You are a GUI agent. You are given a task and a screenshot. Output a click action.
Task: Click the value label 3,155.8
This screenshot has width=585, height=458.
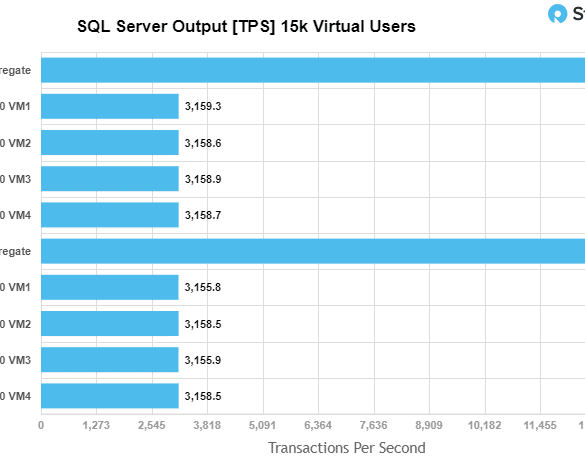click(x=203, y=287)
